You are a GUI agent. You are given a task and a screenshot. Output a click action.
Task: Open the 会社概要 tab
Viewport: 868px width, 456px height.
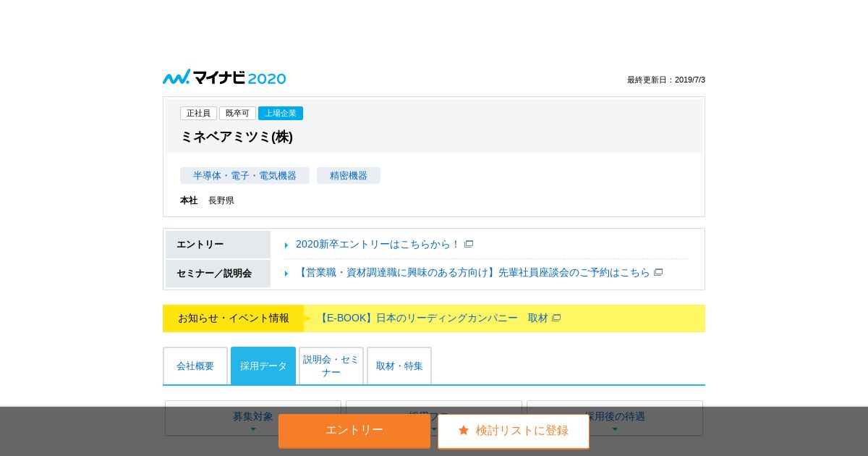pos(195,366)
